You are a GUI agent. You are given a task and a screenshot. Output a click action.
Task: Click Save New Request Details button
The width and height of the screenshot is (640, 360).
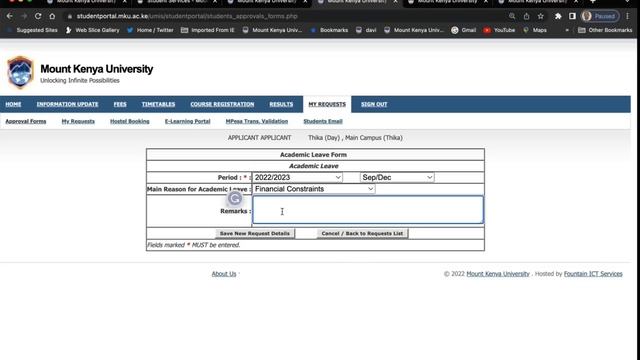(255, 233)
